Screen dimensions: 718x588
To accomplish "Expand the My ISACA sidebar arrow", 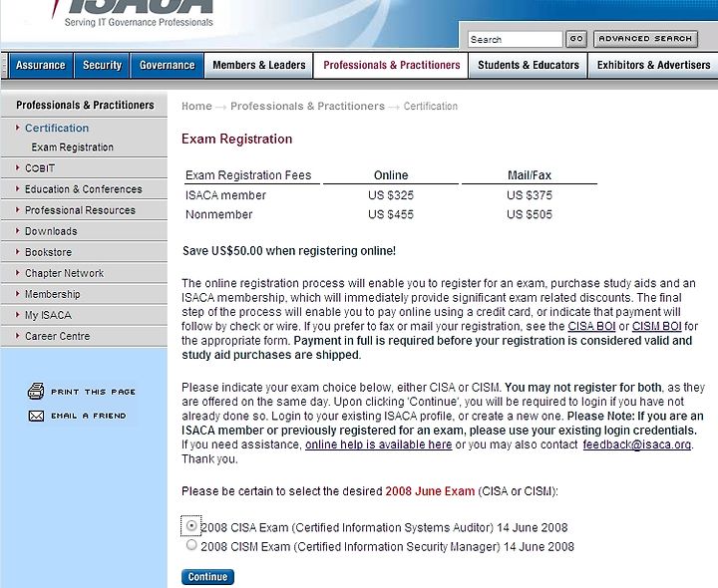I will 17,315.
